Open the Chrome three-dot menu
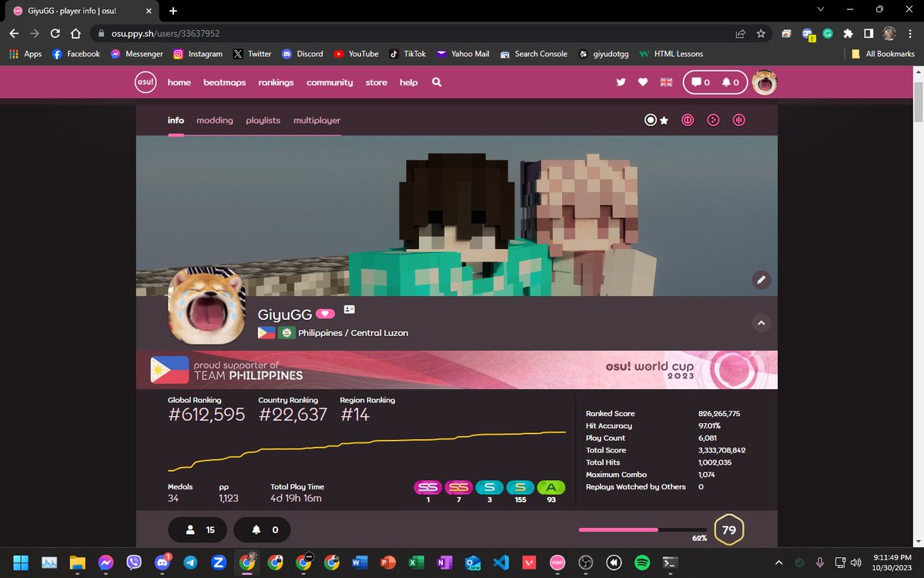The image size is (924, 578). point(909,34)
